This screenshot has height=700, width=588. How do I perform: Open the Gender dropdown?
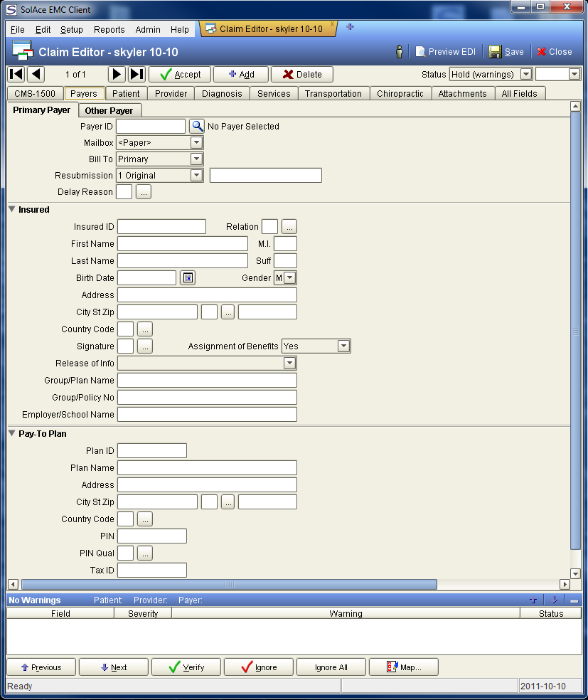coord(290,277)
